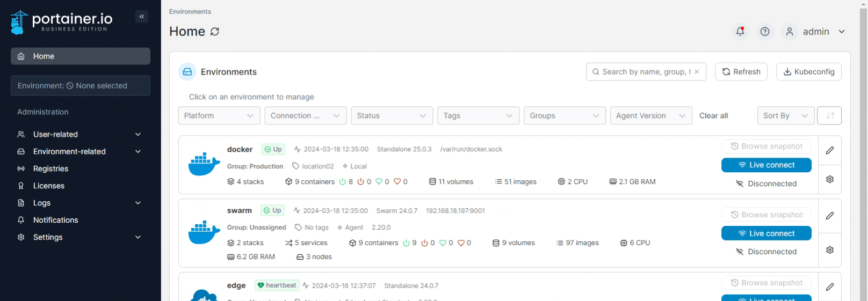Click Live connect for docker environment
The image size is (868, 301).
pyautogui.click(x=766, y=165)
